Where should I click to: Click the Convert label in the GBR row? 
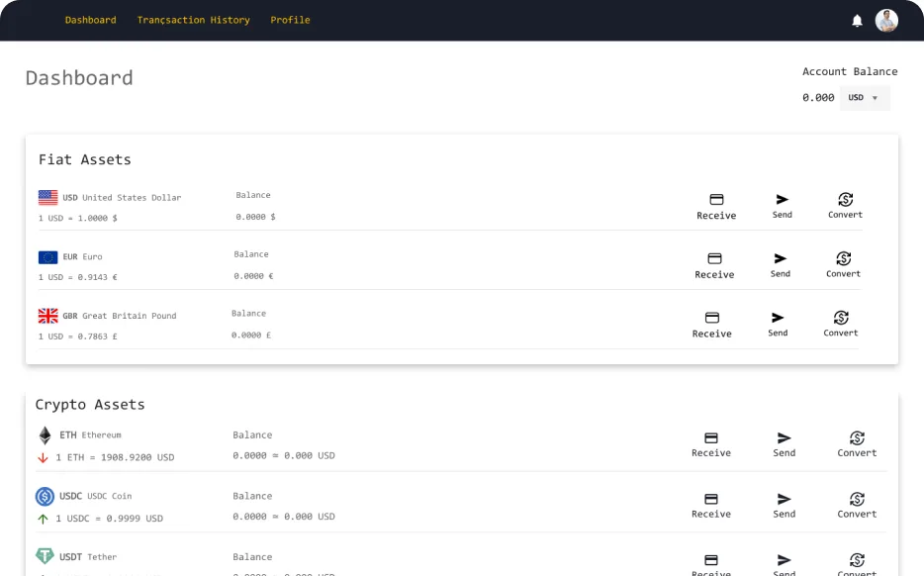point(841,334)
